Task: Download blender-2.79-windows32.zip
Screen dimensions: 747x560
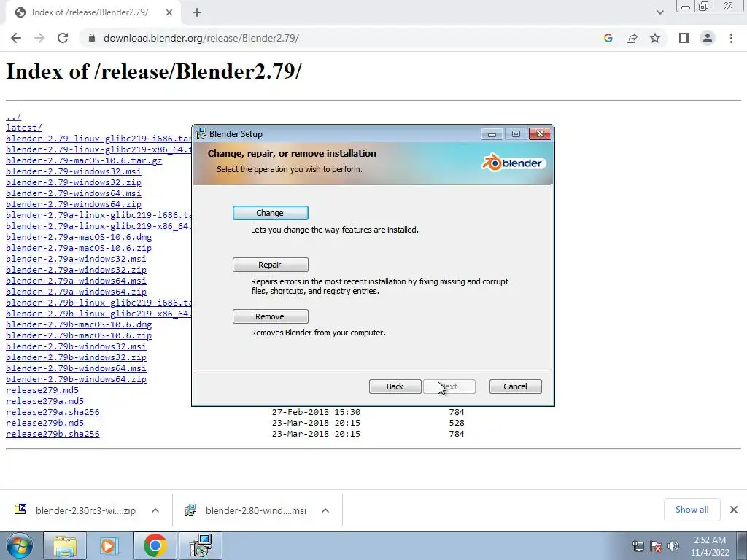Action: coord(74,182)
